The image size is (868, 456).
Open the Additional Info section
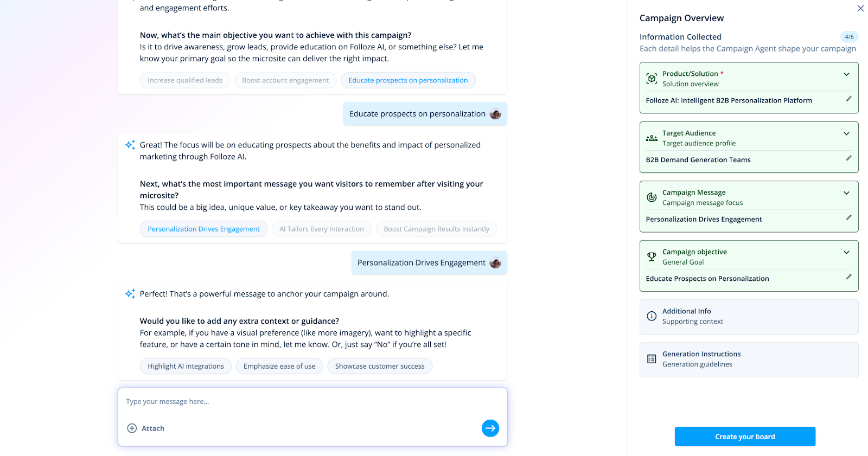click(x=749, y=317)
